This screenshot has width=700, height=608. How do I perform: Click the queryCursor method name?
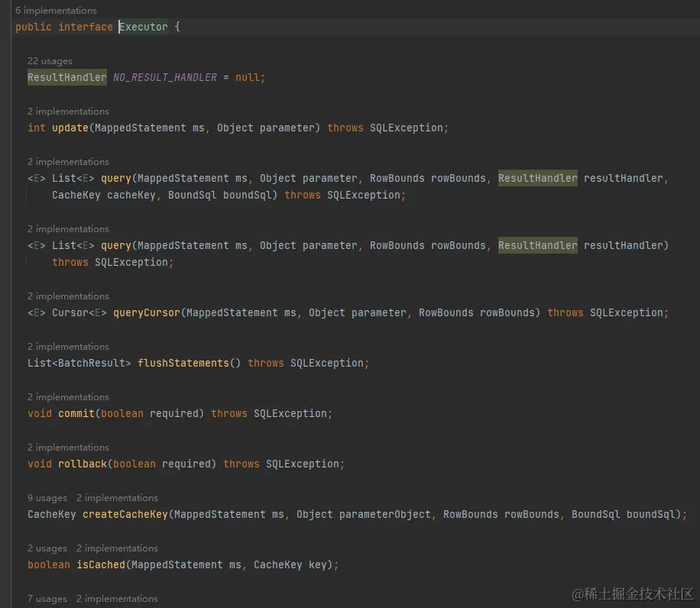pos(147,312)
